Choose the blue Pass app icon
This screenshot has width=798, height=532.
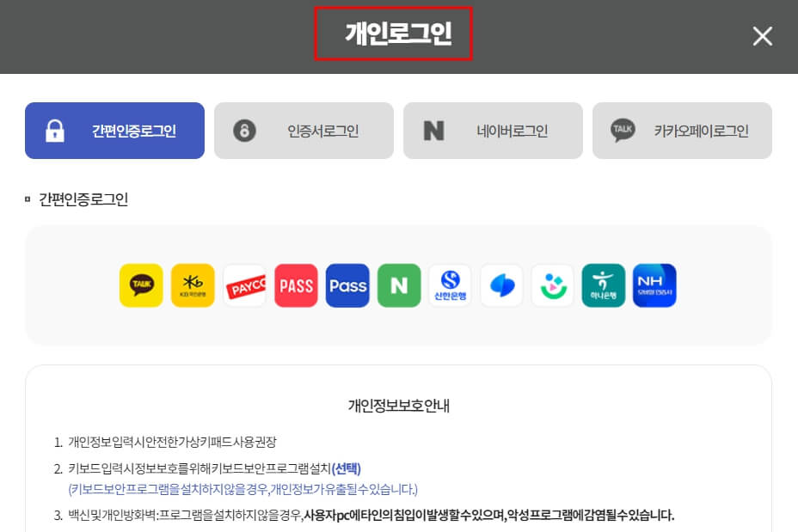click(x=347, y=284)
